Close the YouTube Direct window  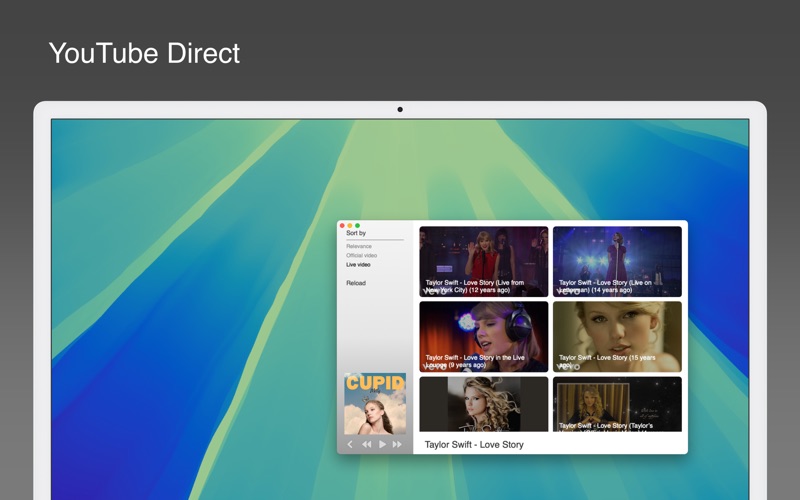(342, 226)
